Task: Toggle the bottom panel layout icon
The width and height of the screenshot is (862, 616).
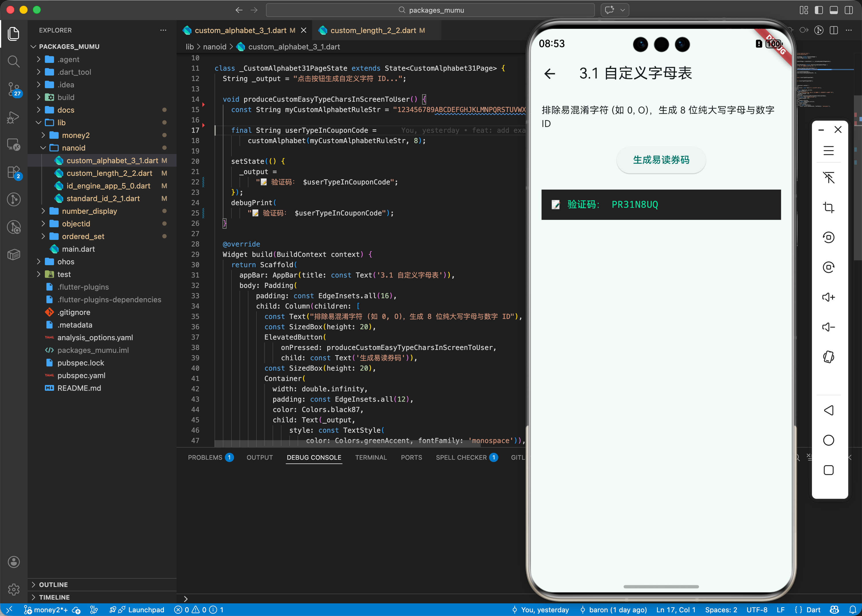Action: (834, 10)
